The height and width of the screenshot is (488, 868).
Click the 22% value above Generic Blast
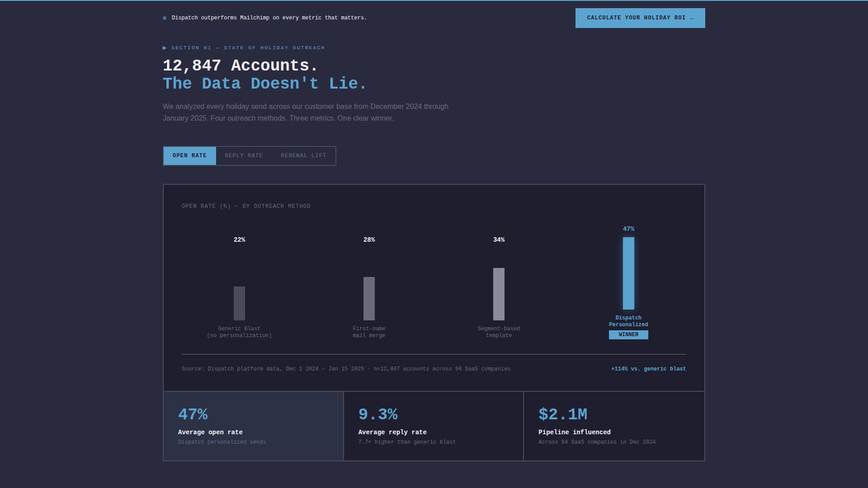[x=240, y=240]
